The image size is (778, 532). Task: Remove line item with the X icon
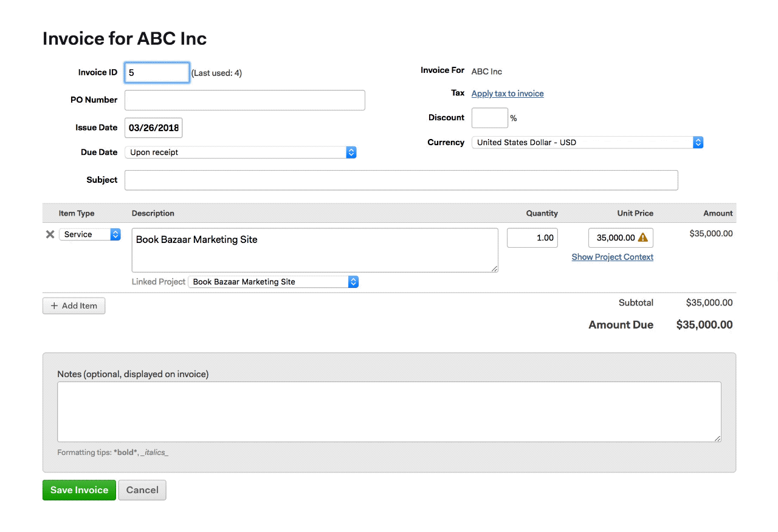[x=50, y=234]
